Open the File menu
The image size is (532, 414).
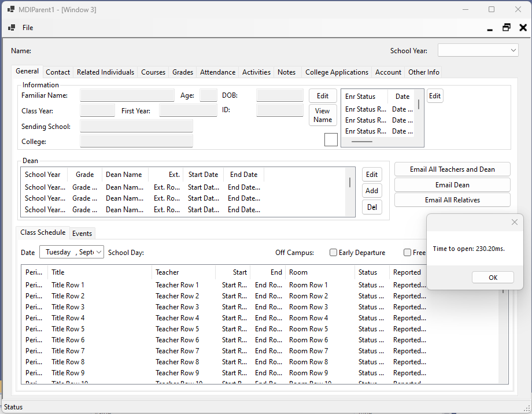click(x=28, y=28)
